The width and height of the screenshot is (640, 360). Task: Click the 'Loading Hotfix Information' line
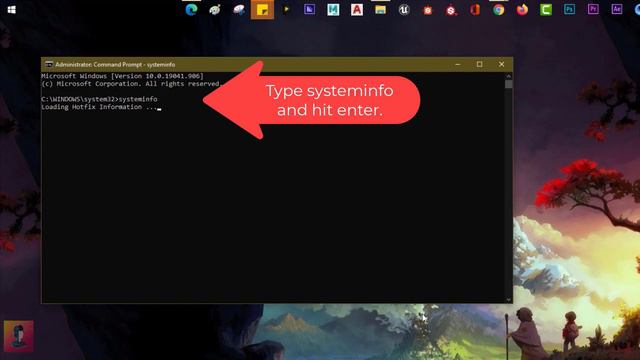99,107
